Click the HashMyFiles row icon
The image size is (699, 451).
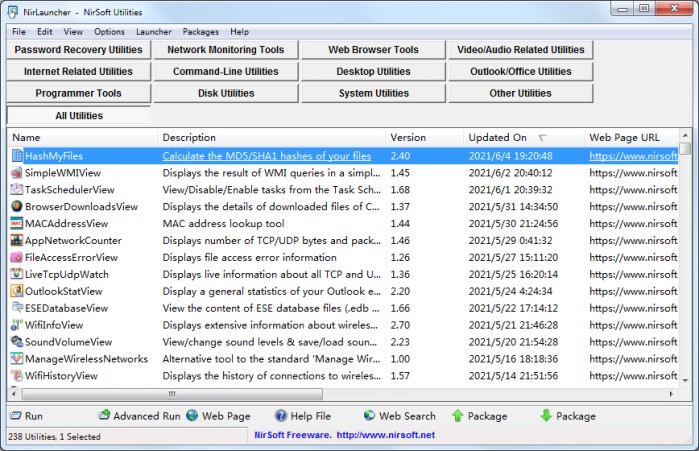tap(17, 156)
